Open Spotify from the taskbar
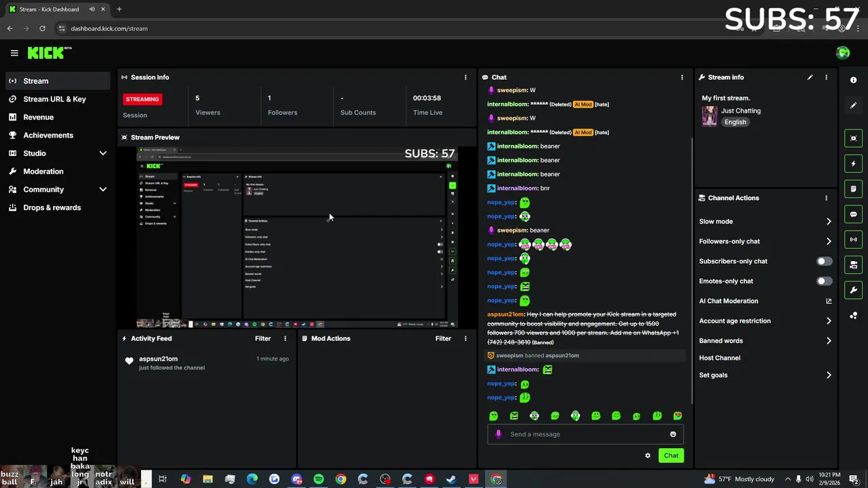Screen dimensions: 868x488 [x=319, y=479]
